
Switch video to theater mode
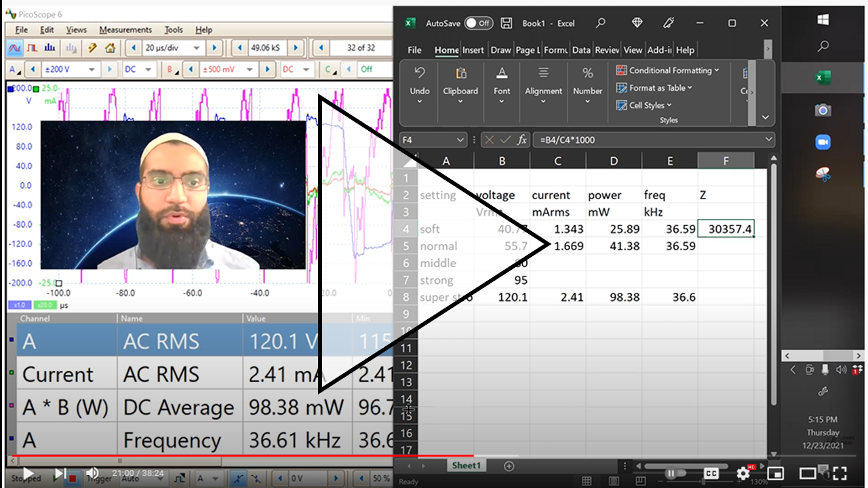808,474
